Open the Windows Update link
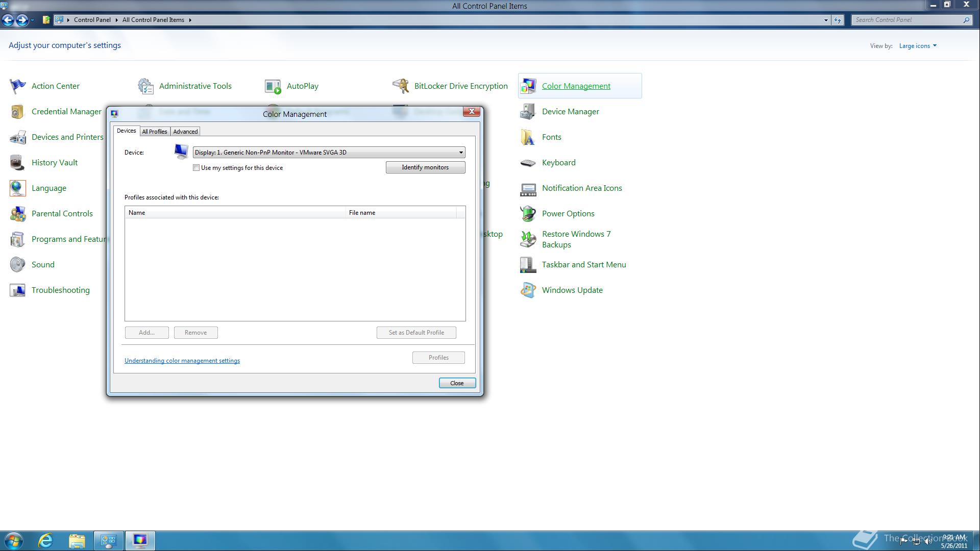 tap(572, 290)
